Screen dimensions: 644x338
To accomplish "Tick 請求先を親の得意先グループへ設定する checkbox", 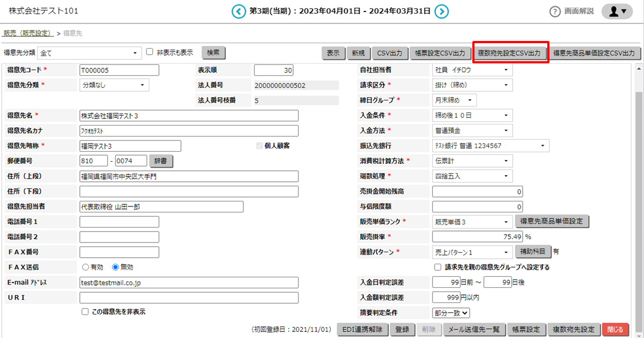I will (437, 268).
